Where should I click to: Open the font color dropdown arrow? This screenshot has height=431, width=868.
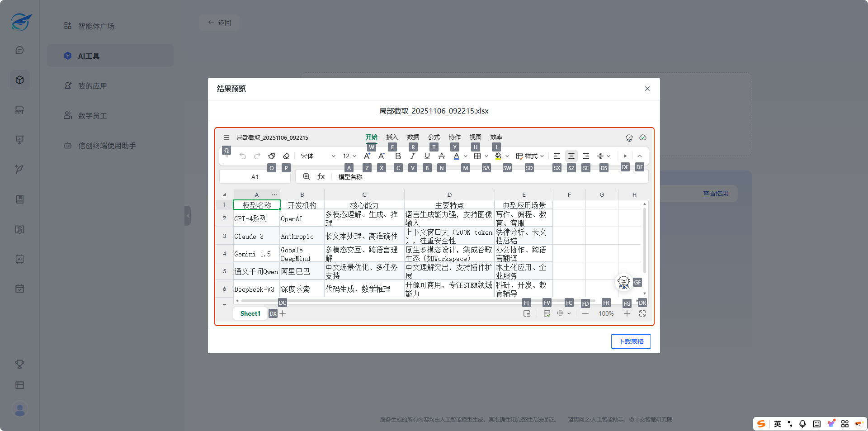coord(466,156)
